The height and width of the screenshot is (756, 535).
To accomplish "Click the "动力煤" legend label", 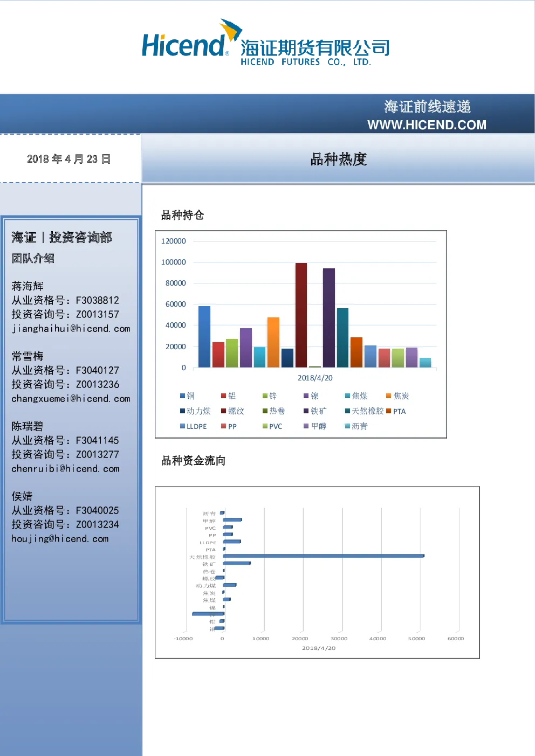I will pos(198,411).
